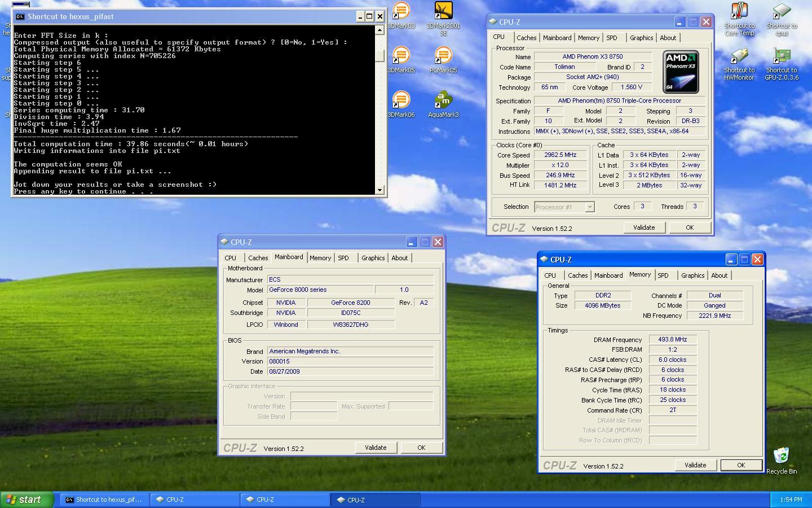
Task: Click the Chipset value GeForce 8200
Action: coord(351,303)
